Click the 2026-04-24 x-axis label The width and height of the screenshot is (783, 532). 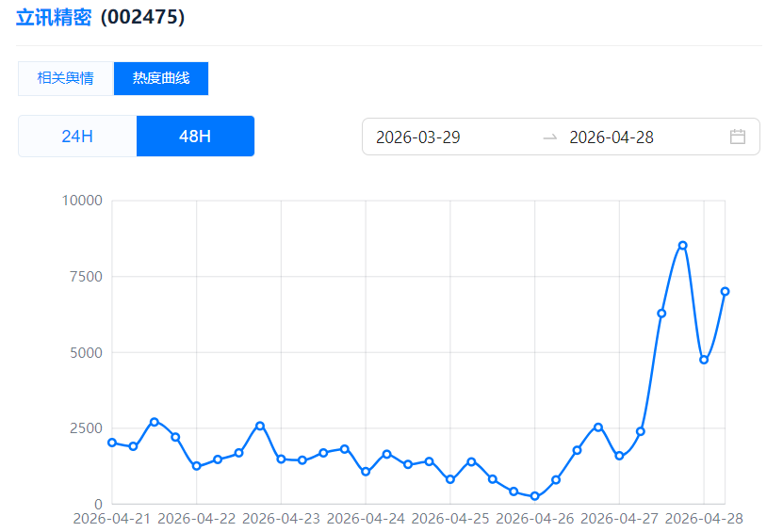tap(366, 519)
